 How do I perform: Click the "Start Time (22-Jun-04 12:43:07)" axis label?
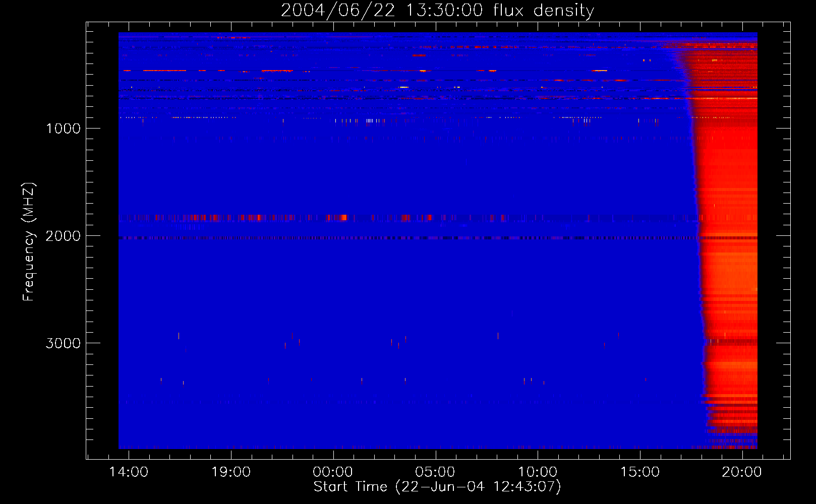point(437,487)
